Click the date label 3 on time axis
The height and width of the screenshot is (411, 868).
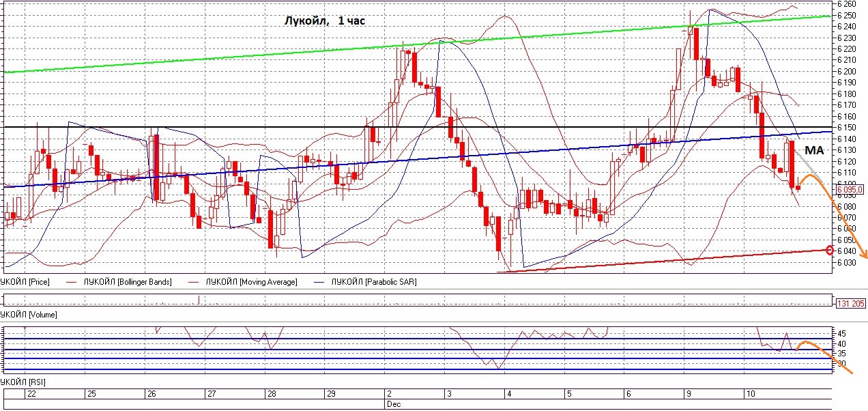[448, 394]
